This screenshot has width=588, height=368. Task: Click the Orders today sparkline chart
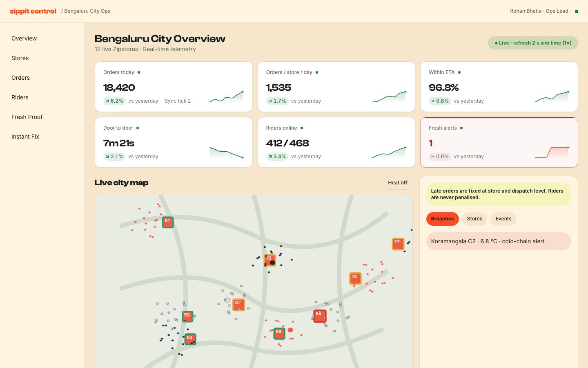(x=227, y=97)
